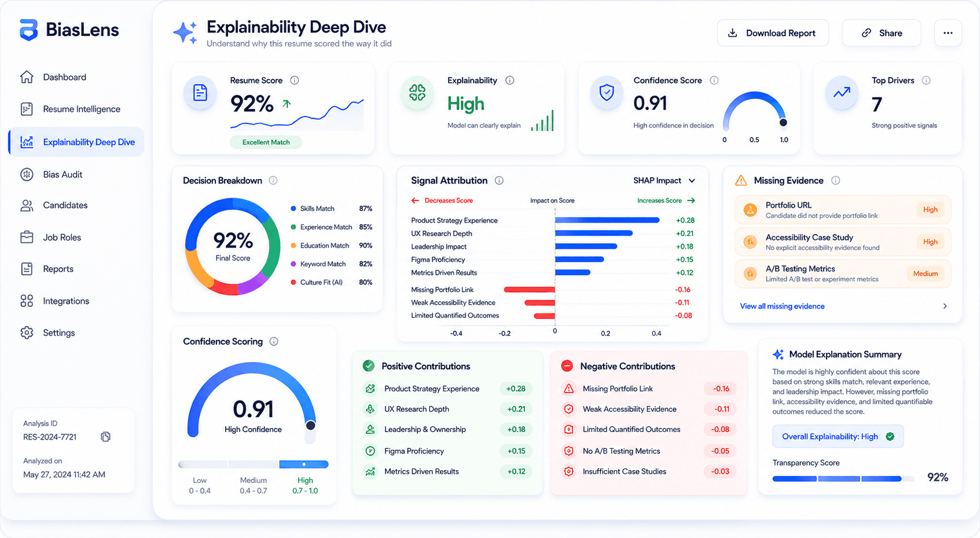Viewport: 980px width, 538px height.
Task: Click the Confidence Scoring gauge knob
Action: [310, 426]
